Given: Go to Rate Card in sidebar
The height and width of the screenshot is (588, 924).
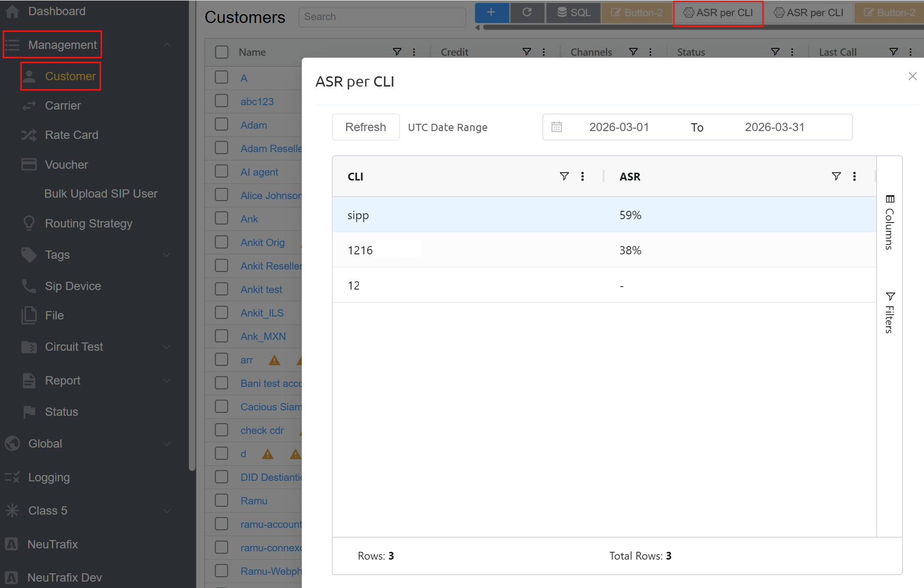Looking at the screenshot, I should pos(71,135).
